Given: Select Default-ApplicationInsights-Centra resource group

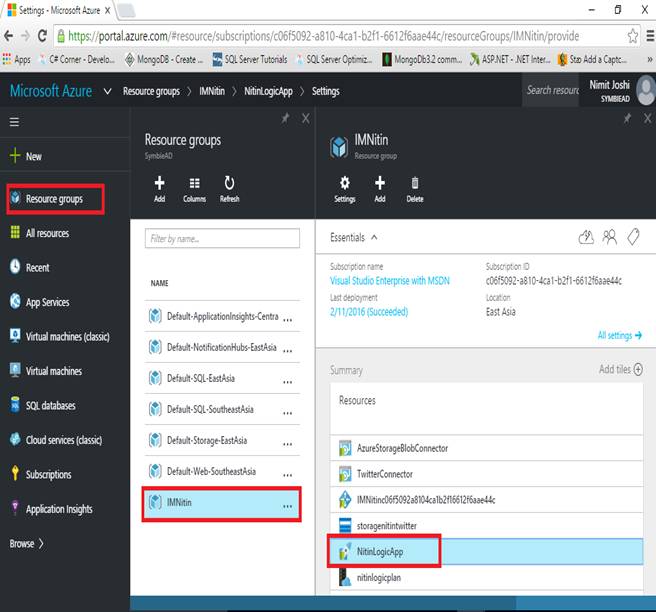Looking at the screenshot, I should (x=222, y=316).
